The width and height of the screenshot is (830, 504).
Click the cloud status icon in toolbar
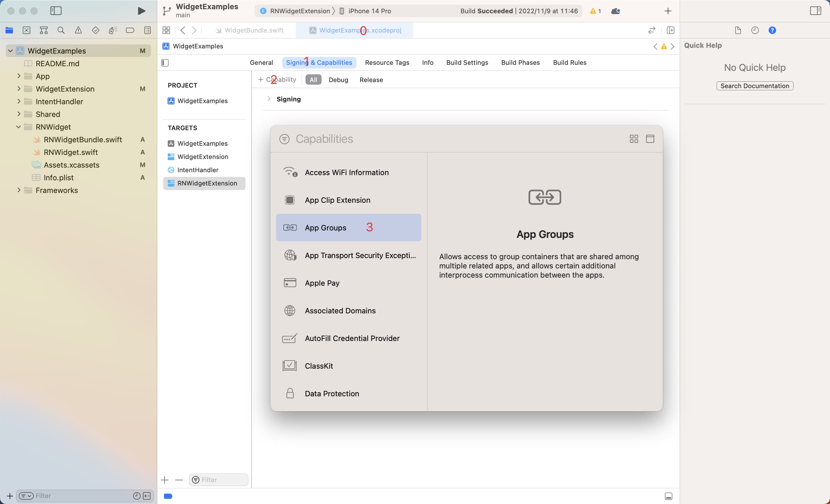coord(616,11)
